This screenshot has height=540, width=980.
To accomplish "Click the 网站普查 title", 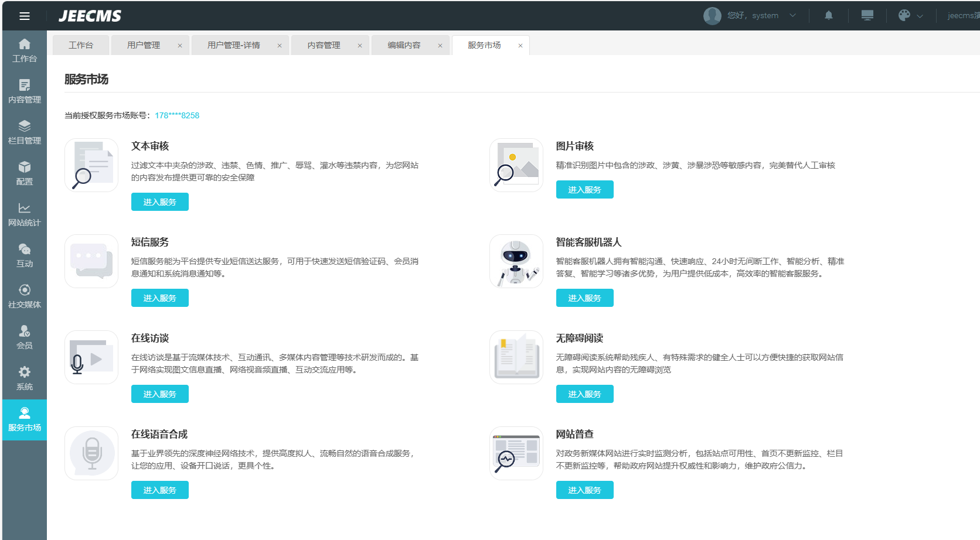I will [575, 434].
